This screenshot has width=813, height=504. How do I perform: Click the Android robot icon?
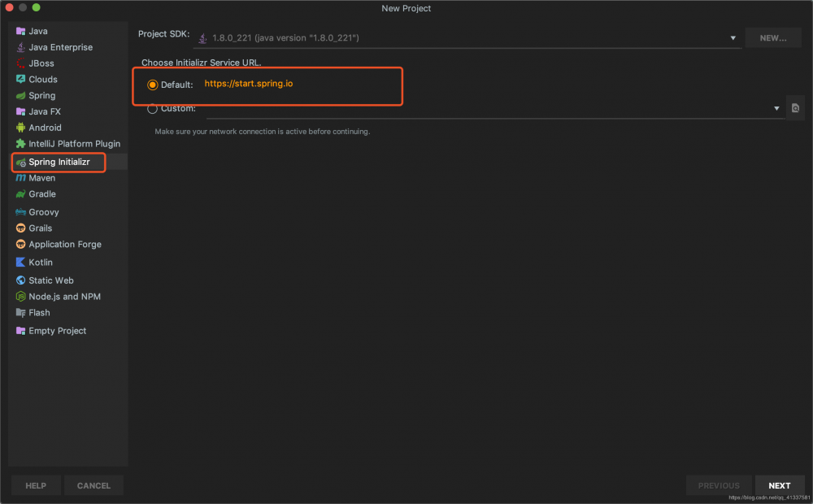pyautogui.click(x=21, y=128)
